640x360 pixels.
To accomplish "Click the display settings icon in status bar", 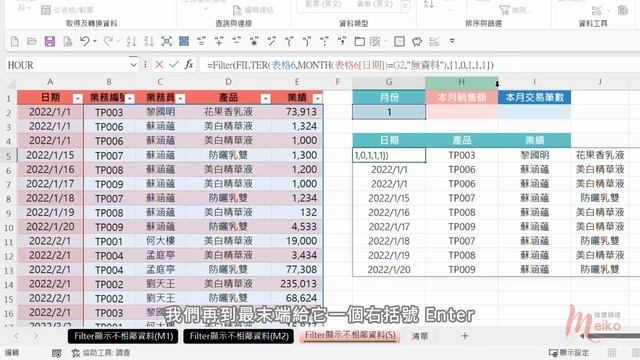I will [x=553, y=353].
